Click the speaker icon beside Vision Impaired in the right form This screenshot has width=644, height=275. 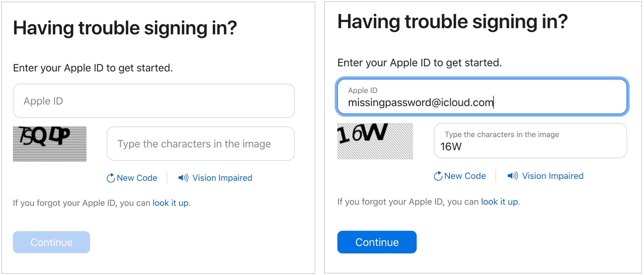pos(513,176)
